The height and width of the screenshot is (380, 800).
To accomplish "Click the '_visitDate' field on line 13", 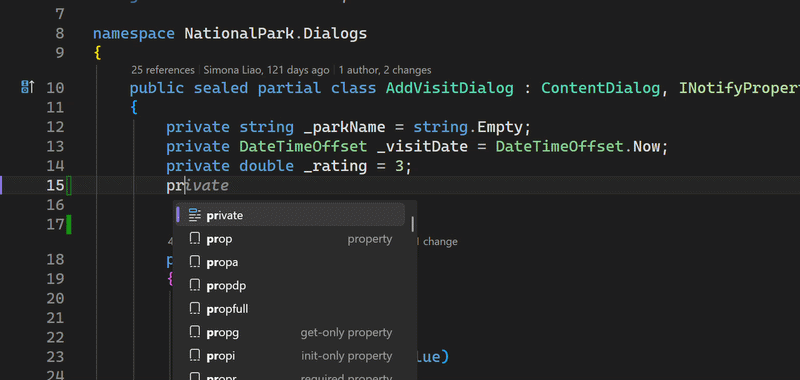I will tap(422, 146).
